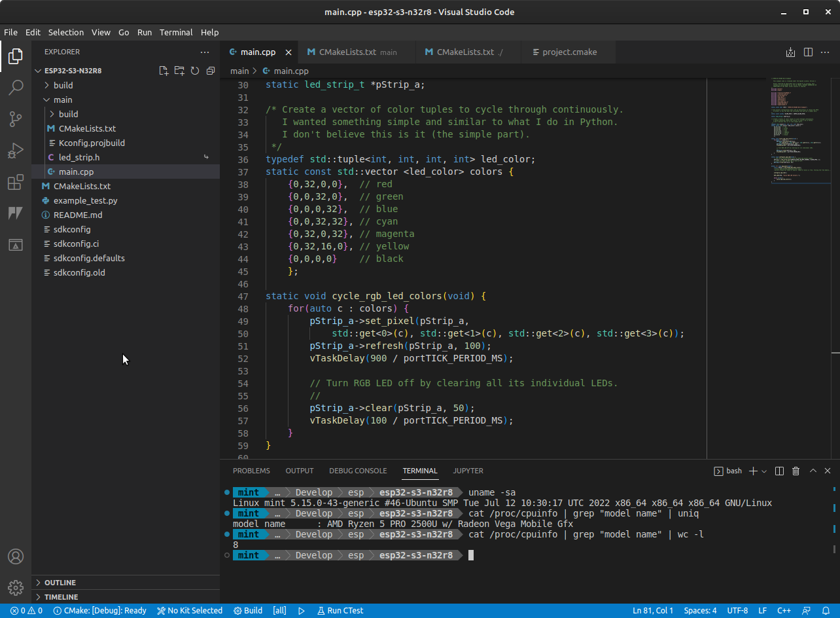Open notifications bell in status bar
This screenshot has height=618, width=840.
click(x=826, y=610)
